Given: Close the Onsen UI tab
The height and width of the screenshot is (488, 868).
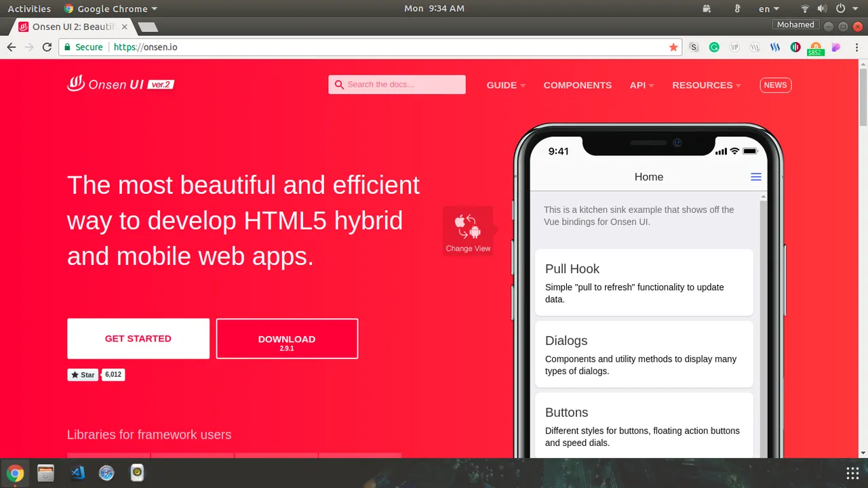Looking at the screenshot, I should tap(124, 27).
